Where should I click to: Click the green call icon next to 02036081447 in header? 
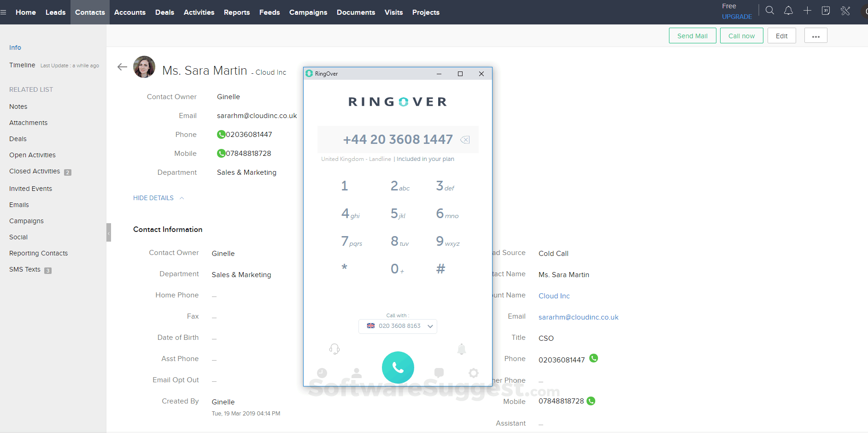(x=221, y=135)
